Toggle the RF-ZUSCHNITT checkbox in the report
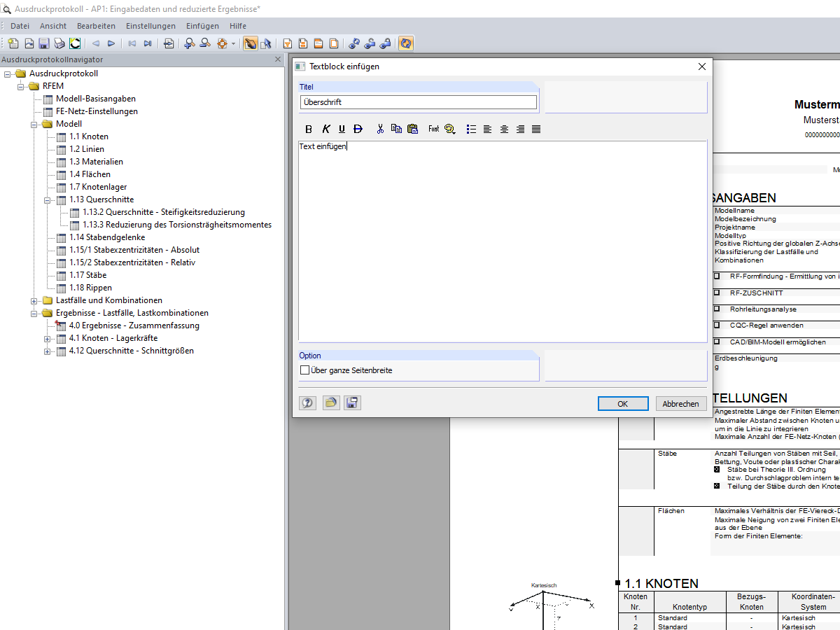Viewport: 840px width, 630px height. [716, 293]
